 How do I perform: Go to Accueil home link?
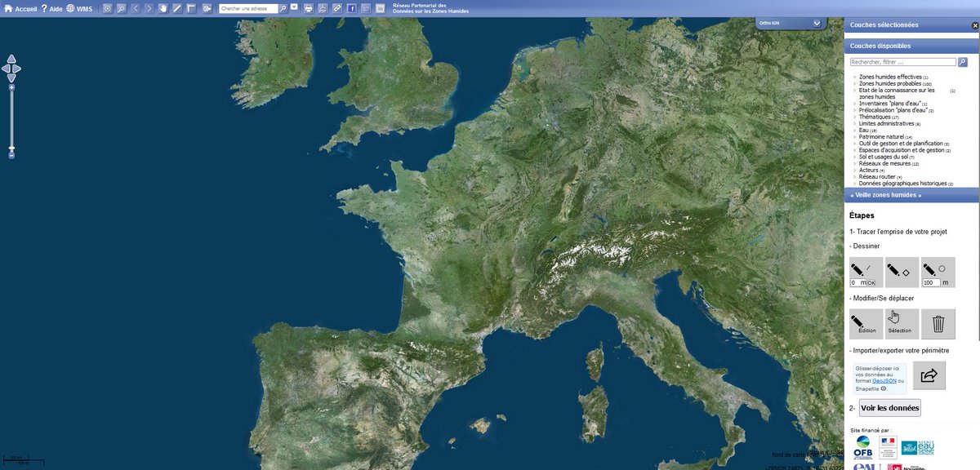pos(20,8)
